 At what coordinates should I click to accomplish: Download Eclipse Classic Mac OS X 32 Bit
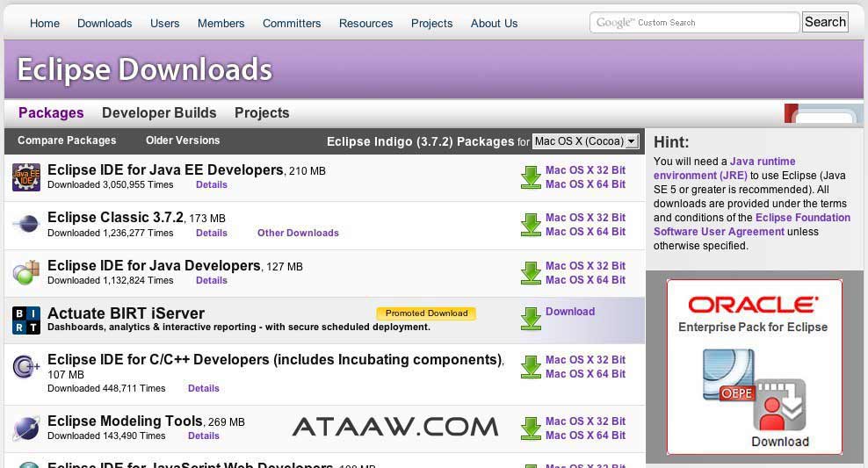586,218
